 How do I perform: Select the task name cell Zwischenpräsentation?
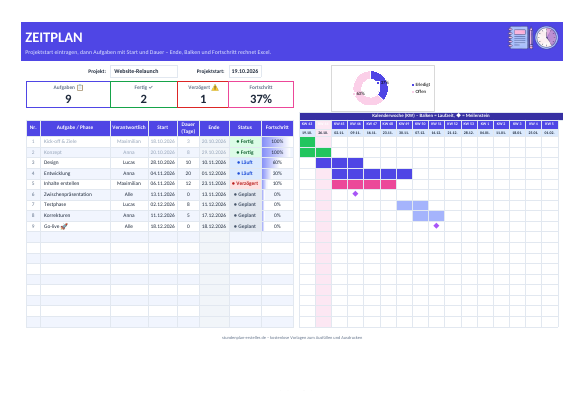75,194
